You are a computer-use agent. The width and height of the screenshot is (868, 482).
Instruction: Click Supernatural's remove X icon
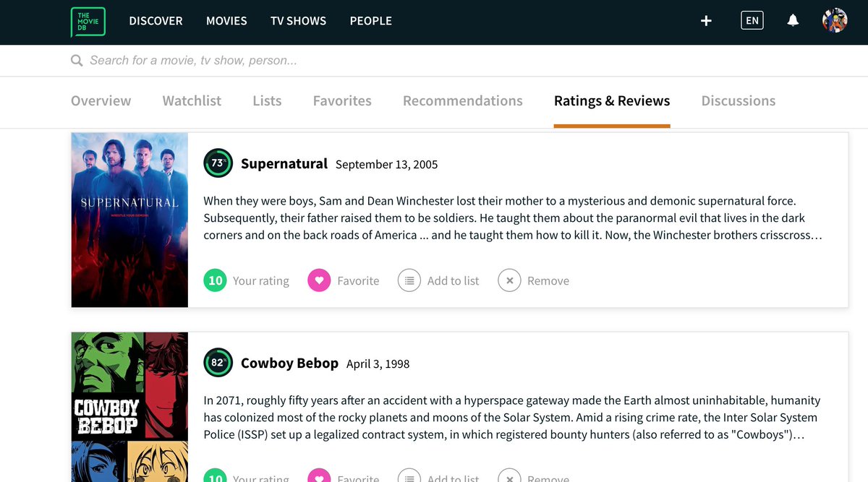click(509, 280)
